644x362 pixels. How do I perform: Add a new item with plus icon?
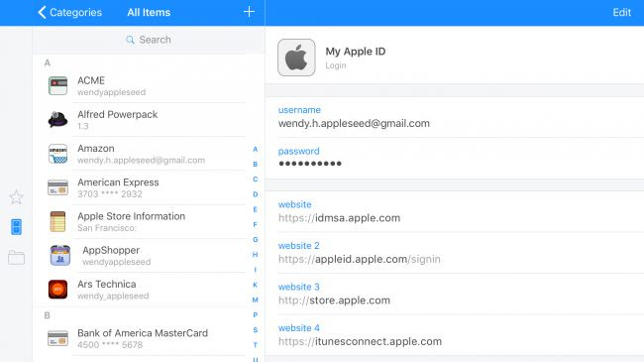(x=249, y=12)
